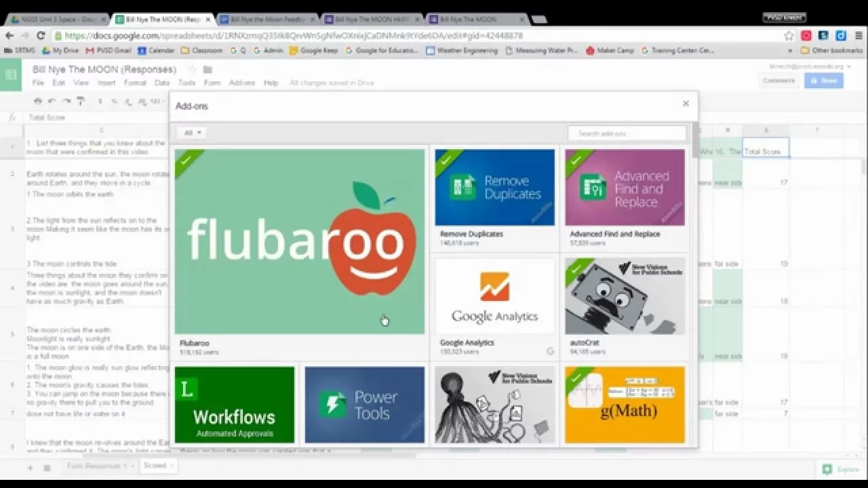The width and height of the screenshot is (868, 488).
Task: Open the Data menu
Action: pyautogui.click(x=162, y=83)
